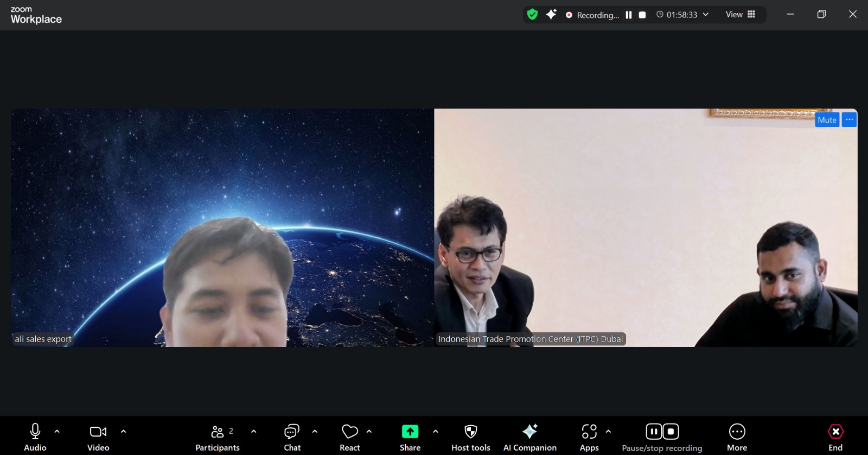868x455 pixels.
Task: Open the View layout menu
Action: [741, 15]
